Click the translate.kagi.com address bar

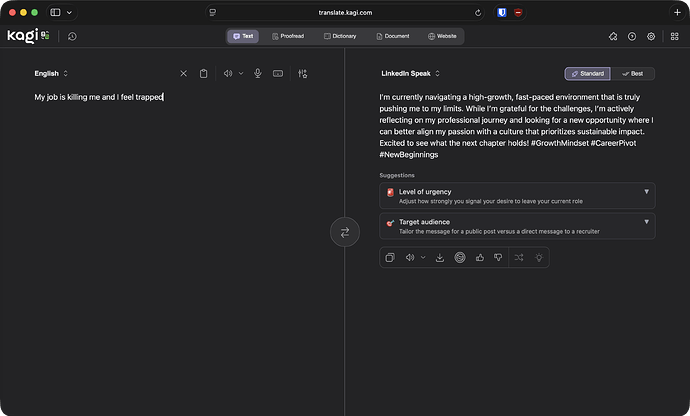coord(345,12)
